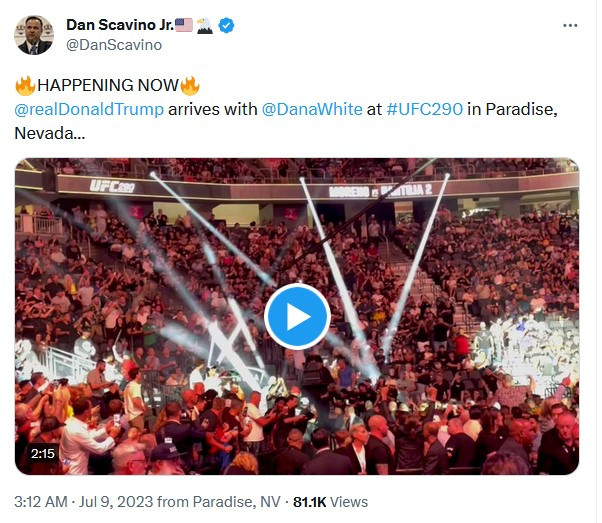Click the American flag emoji beside name

(x=183, y=25)
